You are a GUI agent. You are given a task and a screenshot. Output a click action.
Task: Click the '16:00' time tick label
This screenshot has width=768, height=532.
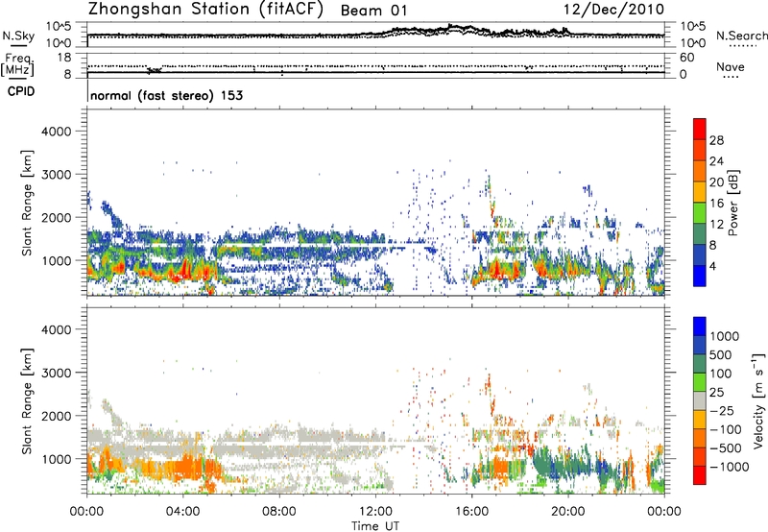(x=471, y=512)
